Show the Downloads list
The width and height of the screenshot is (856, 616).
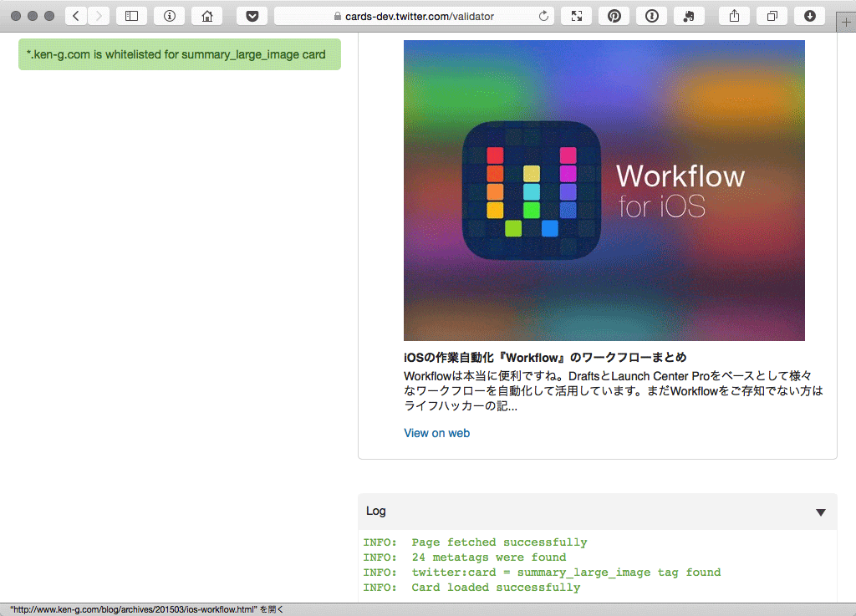tap(809, 16)
